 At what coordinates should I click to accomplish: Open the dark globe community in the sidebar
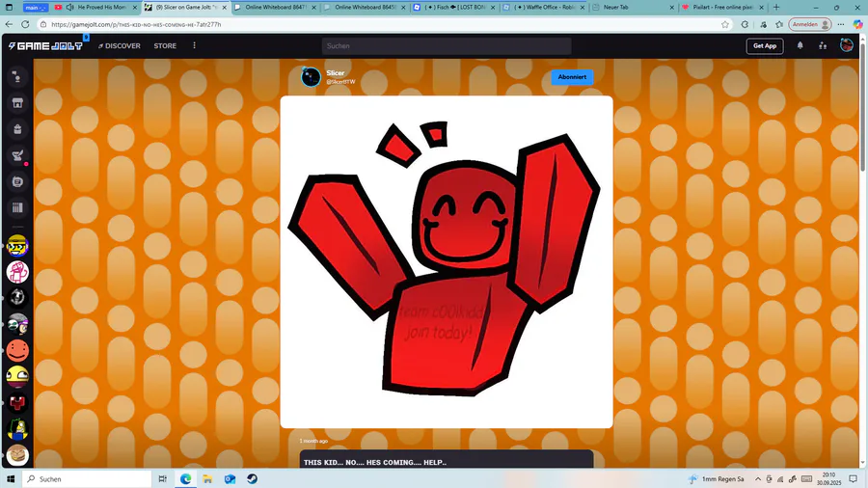(x=17, y=298)
